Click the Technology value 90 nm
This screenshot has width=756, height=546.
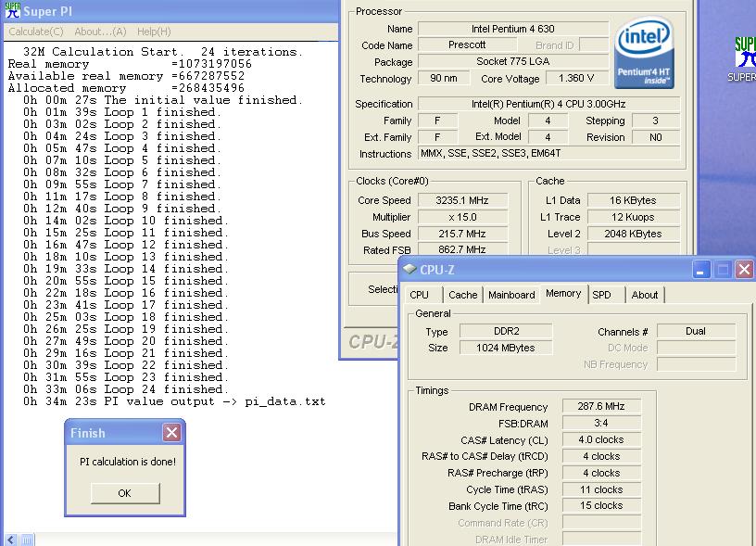click(444, 78)
